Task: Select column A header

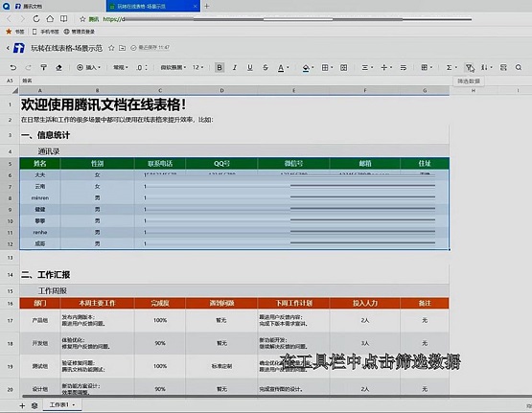Action: 40,90
